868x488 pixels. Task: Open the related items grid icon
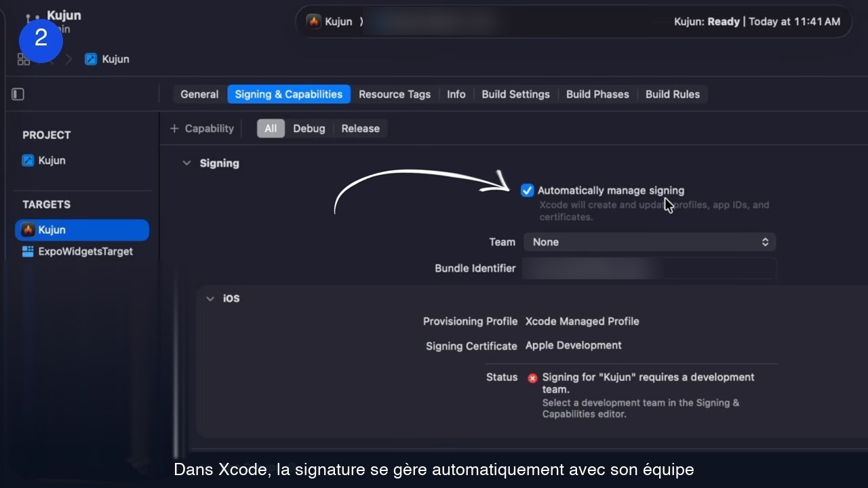[23, 60]
